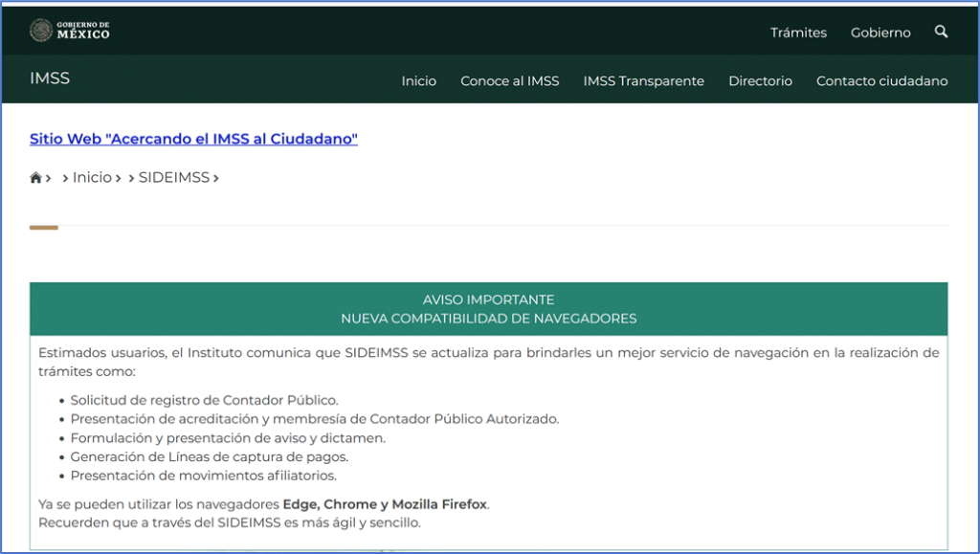Click "Presentación de acreditación y membresía" list item
980x554 pixels.
tap(314, 419)
